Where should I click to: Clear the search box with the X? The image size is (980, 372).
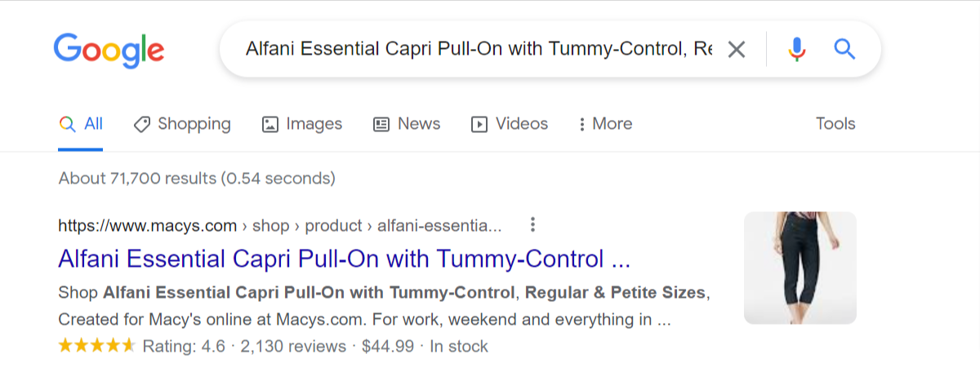pos(737,50)
